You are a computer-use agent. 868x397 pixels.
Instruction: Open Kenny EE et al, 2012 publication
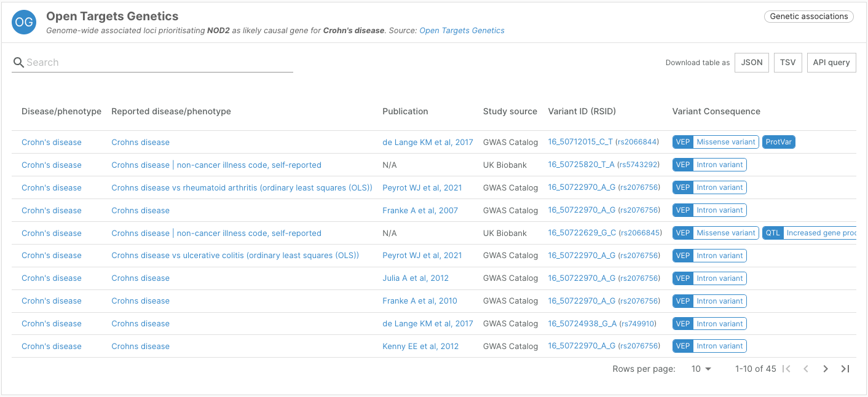pyautogui.click(x=420, y=346)
